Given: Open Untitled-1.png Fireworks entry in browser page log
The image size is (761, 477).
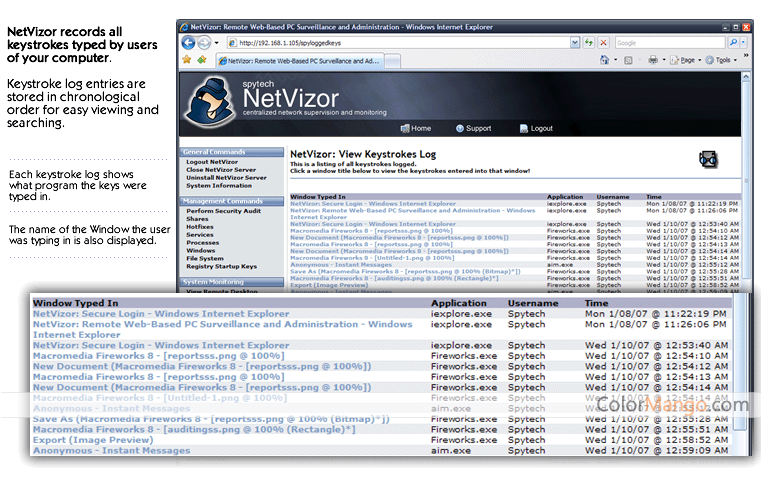Looking at the screenshot, I should [372, 258].
